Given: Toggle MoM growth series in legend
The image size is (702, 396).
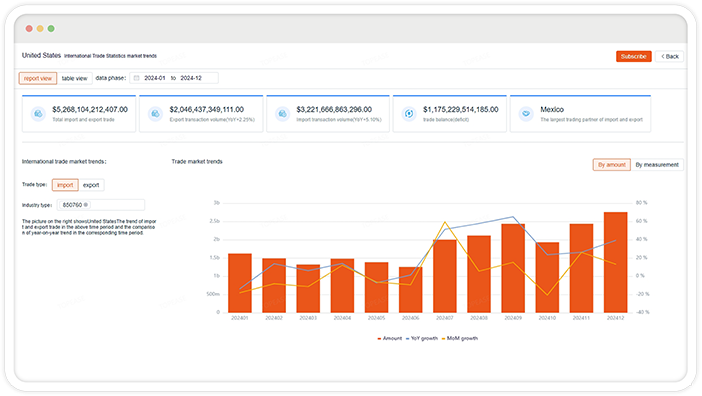Looking at the screenshot, I should 460,338.
